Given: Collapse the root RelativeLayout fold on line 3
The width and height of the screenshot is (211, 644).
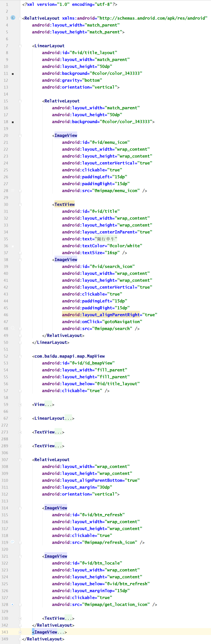Looking at the screenshot, I should coord(20,18).
